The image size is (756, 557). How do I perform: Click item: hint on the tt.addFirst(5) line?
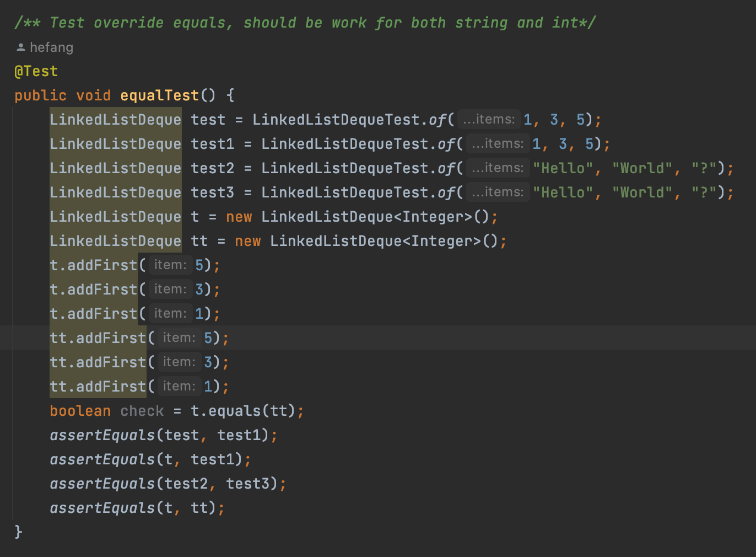click(x=179, y=338)
